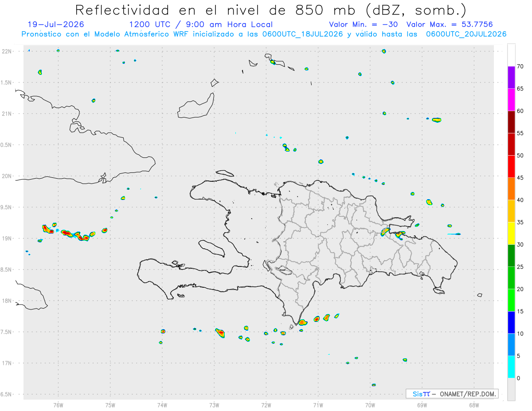
Task: Click the gray below-zero colorbar segment
Action: pyautogui.click(x=511, y=389)
